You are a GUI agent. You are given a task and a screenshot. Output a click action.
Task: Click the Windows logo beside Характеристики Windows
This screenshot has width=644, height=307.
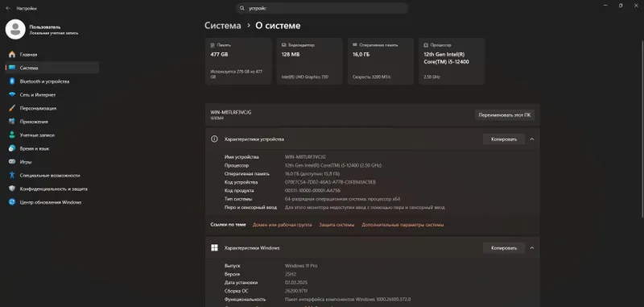coord(214,248)
